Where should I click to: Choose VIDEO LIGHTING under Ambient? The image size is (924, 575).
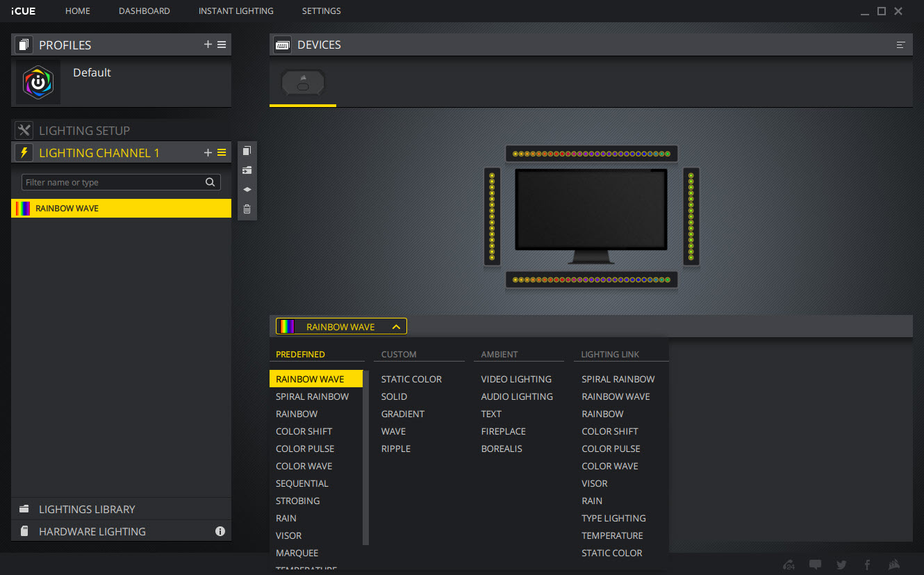click(516, 379)
